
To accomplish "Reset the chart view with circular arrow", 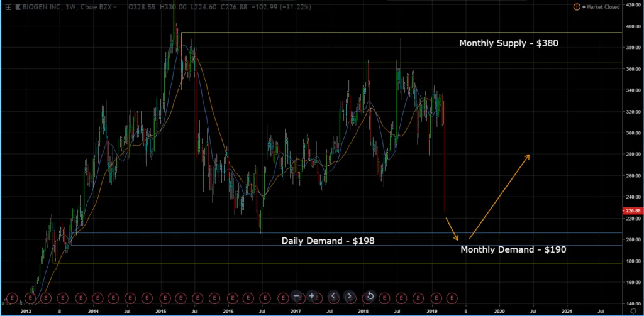I will click(370, 296).
